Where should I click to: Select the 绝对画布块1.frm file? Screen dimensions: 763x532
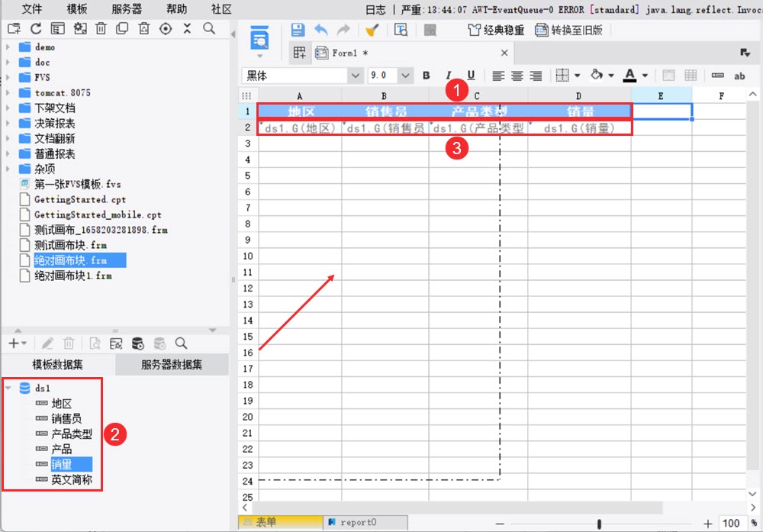click(x=73, y=276)
